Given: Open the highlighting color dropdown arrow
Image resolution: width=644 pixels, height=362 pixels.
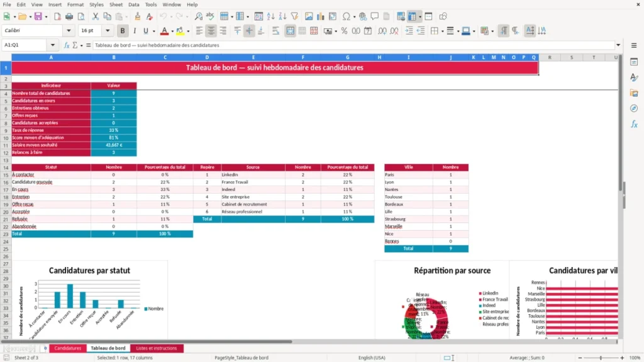Looking at the screenshot, I should coord(188,31).
